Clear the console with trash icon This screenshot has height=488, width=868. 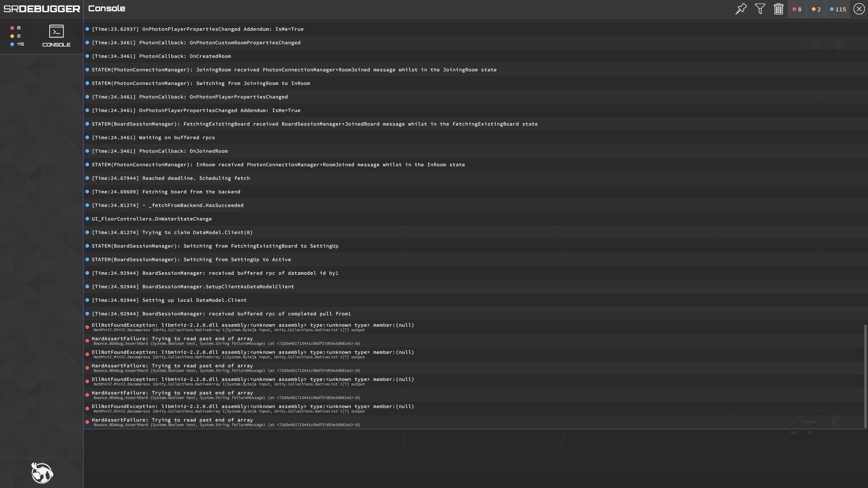778,9
